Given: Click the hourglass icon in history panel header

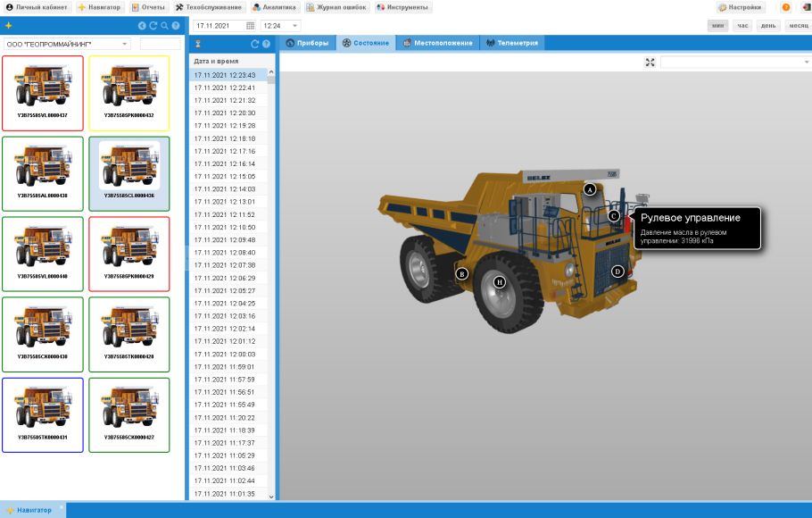Looking at the screenshot, I should coord(197,44).
